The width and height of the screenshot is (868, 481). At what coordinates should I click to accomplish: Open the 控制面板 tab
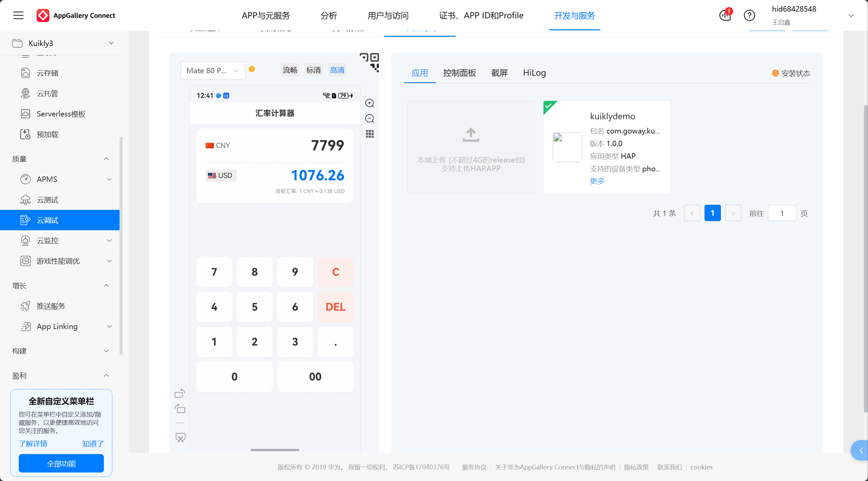pyautogui.click(x=459, y=73)
